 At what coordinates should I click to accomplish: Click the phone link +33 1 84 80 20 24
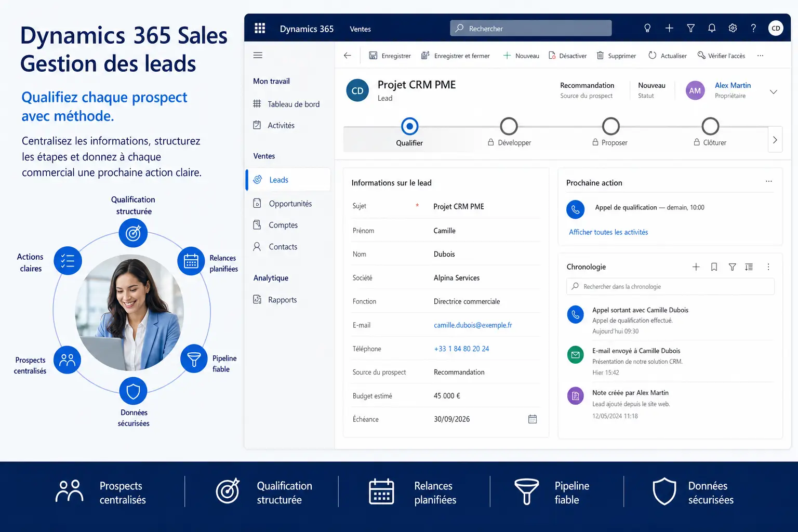point(461,349)
